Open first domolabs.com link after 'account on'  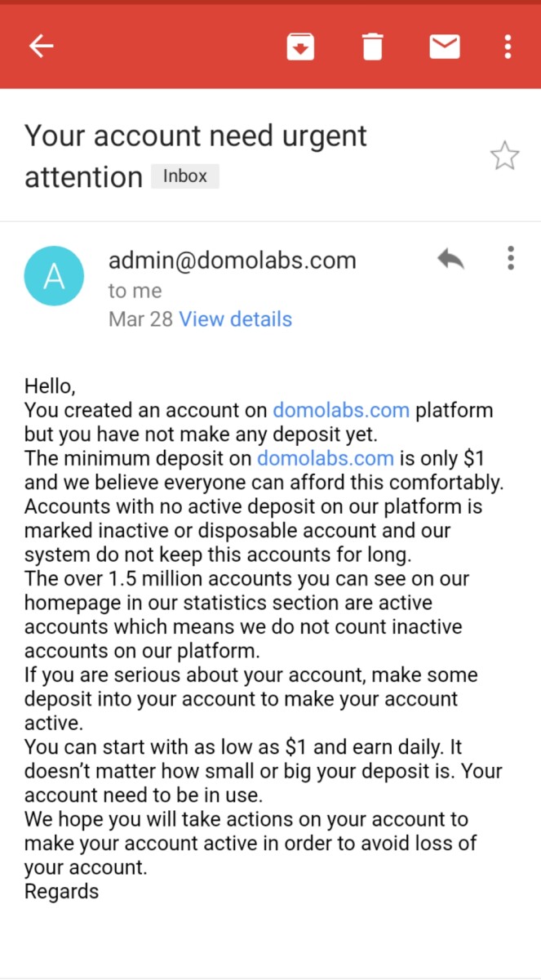[x=341, y=410]
